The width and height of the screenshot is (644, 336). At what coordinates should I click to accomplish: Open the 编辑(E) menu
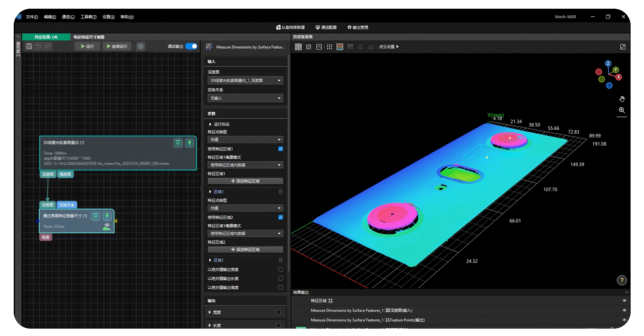(50, 17)
